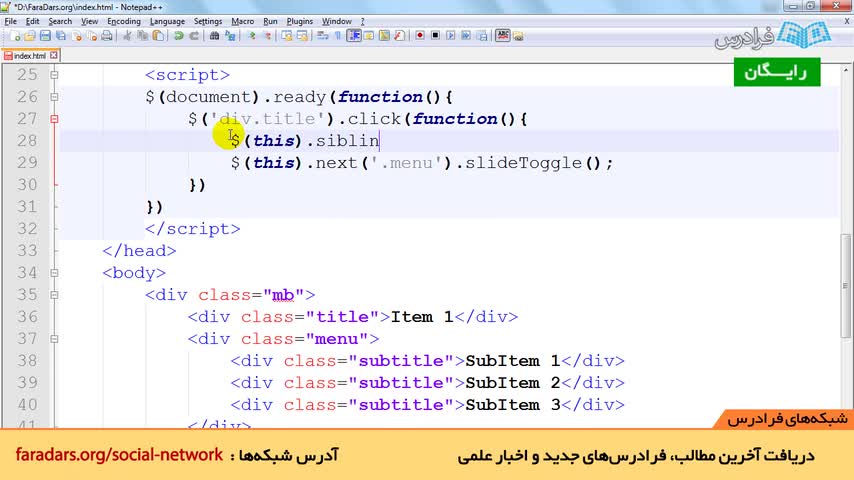The width and height of the screenshot is (854, 480).
Task: Click the Close document toolbar icon
Action: [x=76, y=36]
